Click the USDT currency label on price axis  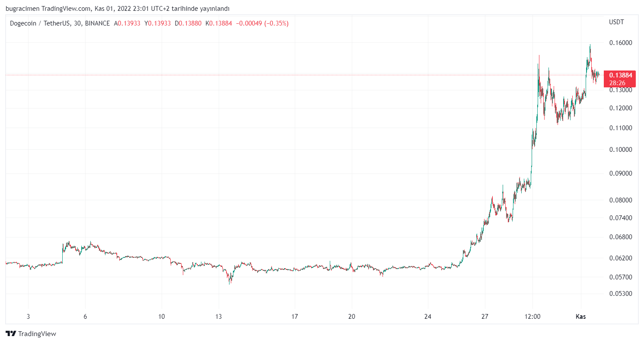[x=616, y=22]
